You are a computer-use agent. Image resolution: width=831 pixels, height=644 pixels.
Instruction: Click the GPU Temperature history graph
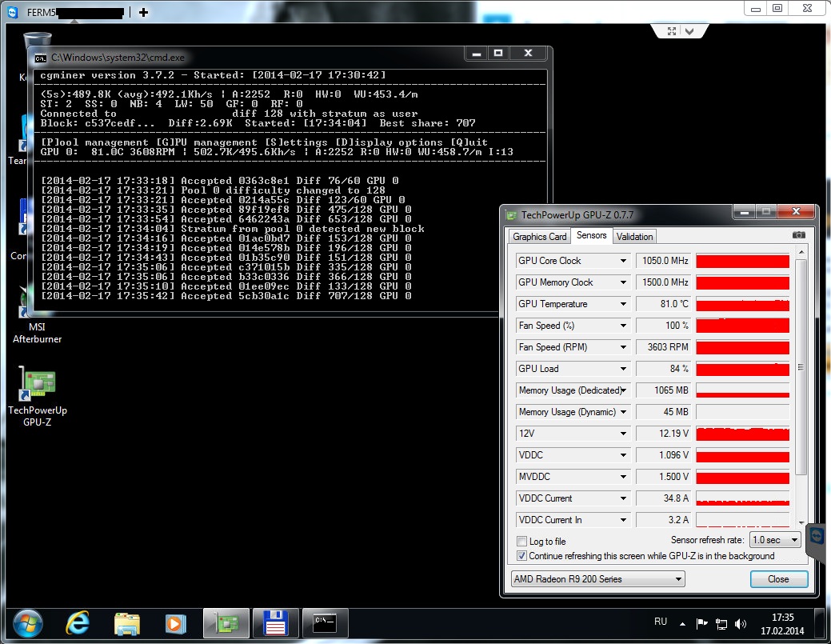click(742, 304)
